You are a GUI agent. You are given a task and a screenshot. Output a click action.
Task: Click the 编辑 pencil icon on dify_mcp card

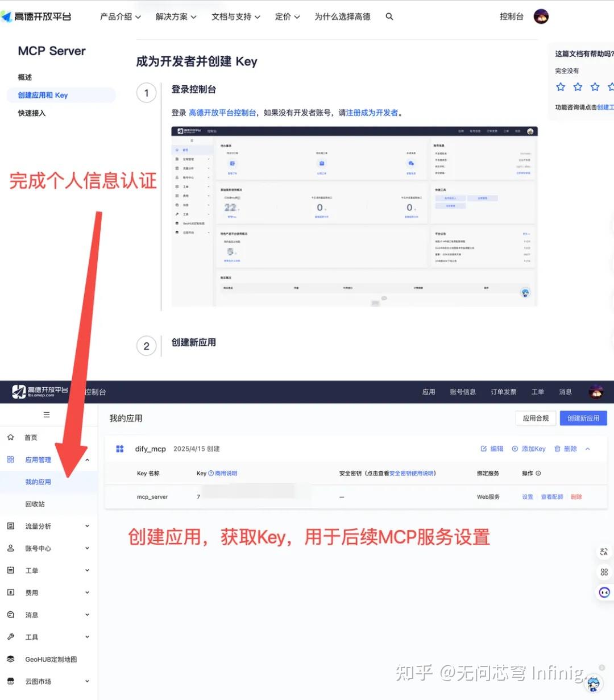tap(483, 449)
